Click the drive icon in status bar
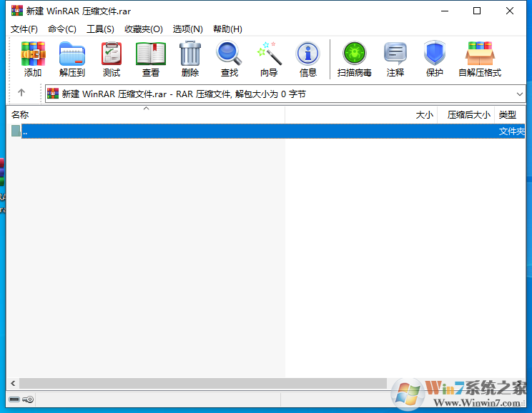532x413 pixels. 14,399
